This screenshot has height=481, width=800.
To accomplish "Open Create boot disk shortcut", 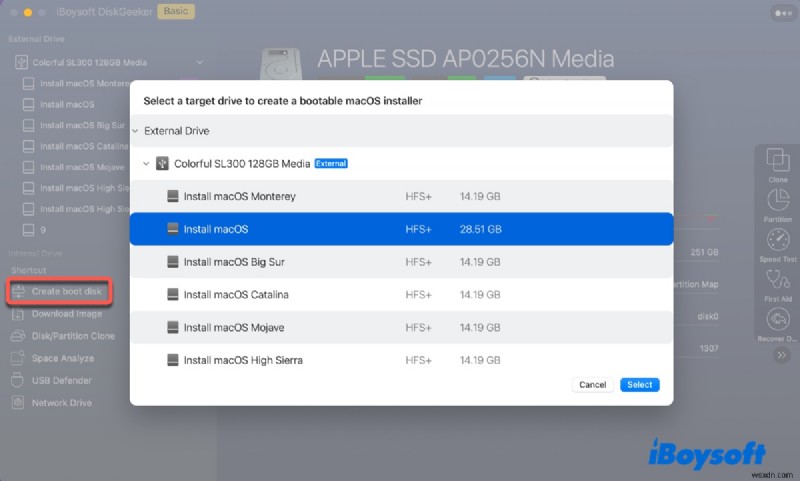I will pyautogui.click(x=59, y=291).
